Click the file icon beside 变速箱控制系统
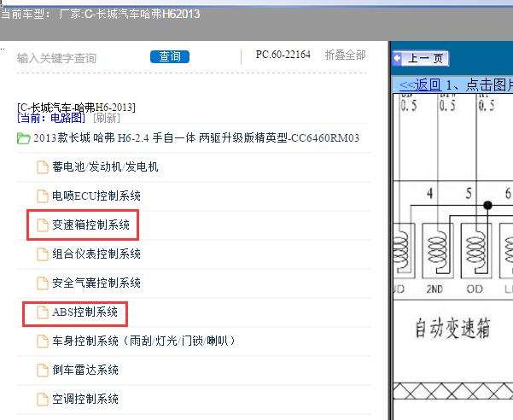 [43, 225]
